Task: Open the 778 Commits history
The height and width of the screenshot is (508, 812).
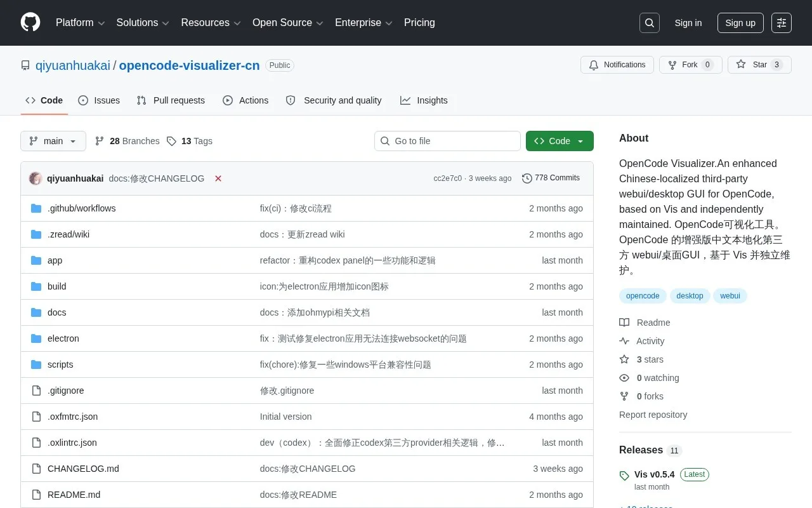Action: 551,178
